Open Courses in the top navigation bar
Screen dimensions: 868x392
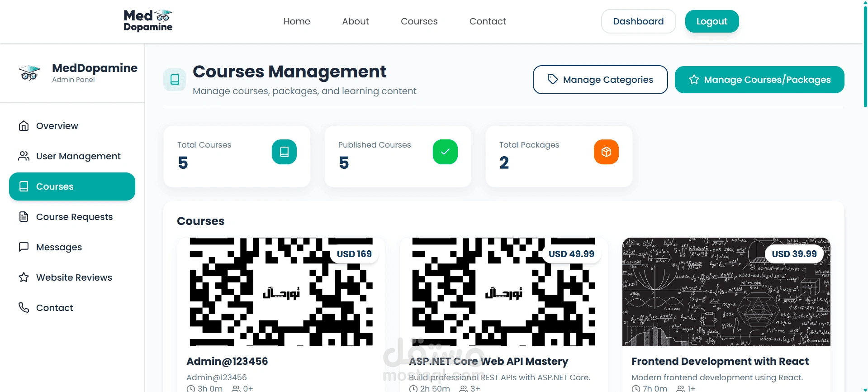(419, 21)
